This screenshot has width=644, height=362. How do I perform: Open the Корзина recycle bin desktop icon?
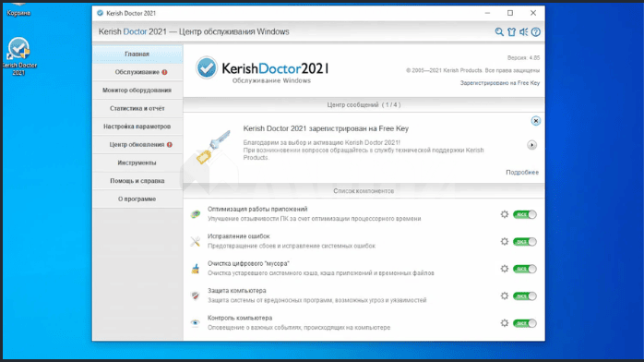(x=18, y=9)
